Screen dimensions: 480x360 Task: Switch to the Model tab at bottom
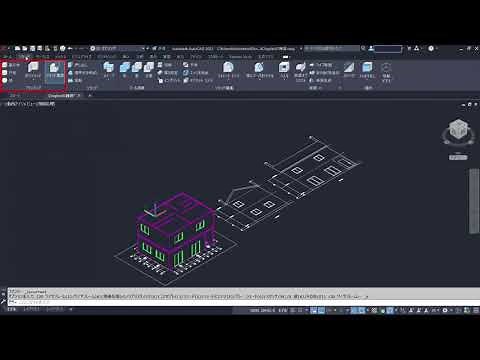tap(12, 309)
